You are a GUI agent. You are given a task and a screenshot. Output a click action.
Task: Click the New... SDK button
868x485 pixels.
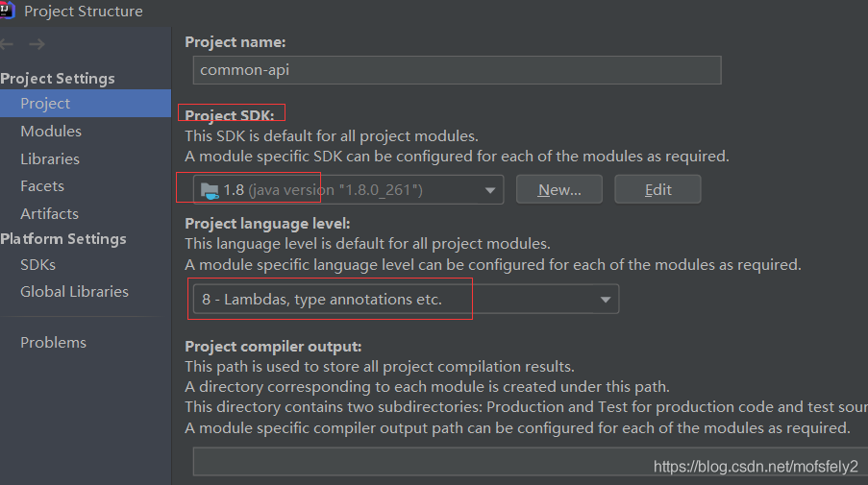click(x=559, y=190)
